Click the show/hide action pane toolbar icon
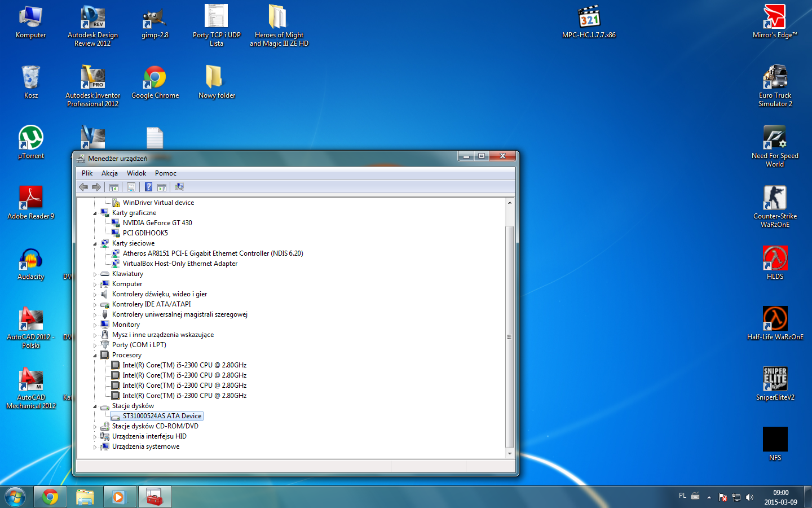812x508 pixels. (x=162, y=187)
